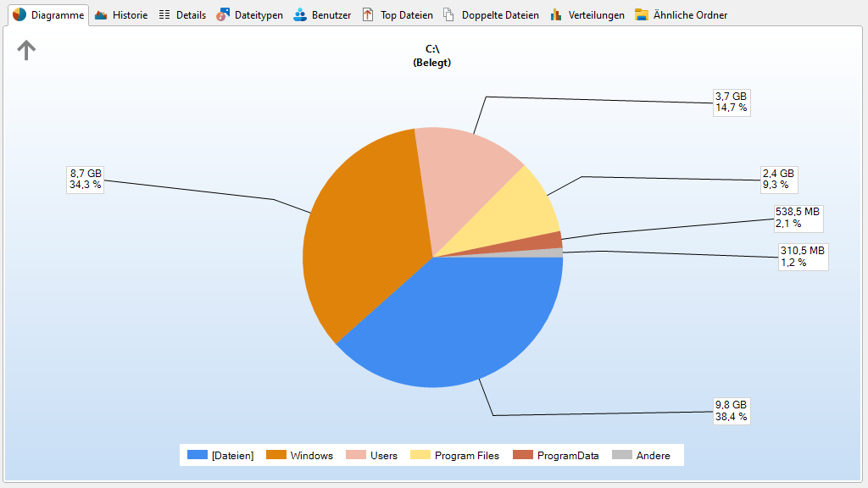Image resolution: width=868 pixels, height=488 pixels.
Task: Click the Users legend text
Action: (384, 455)
